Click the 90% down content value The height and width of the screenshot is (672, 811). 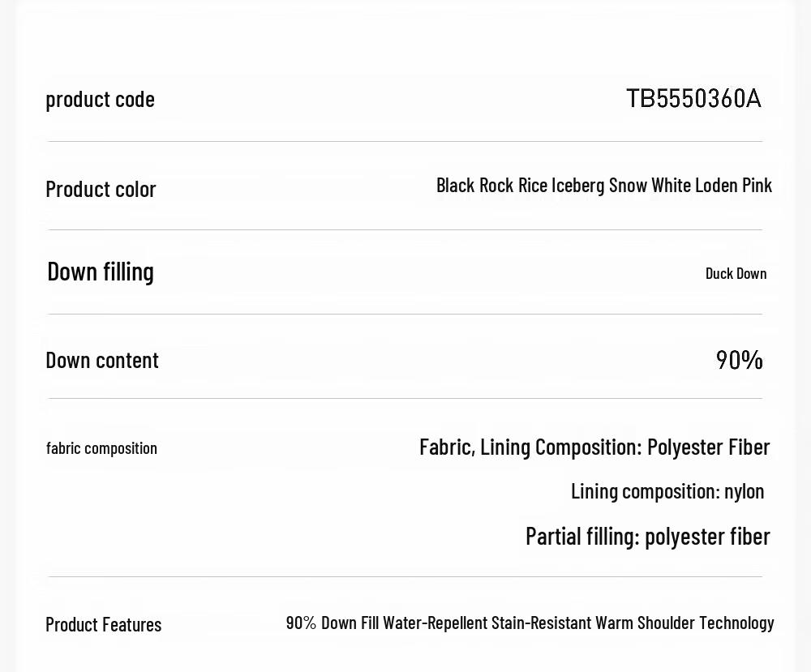click(x=739, y=360)
